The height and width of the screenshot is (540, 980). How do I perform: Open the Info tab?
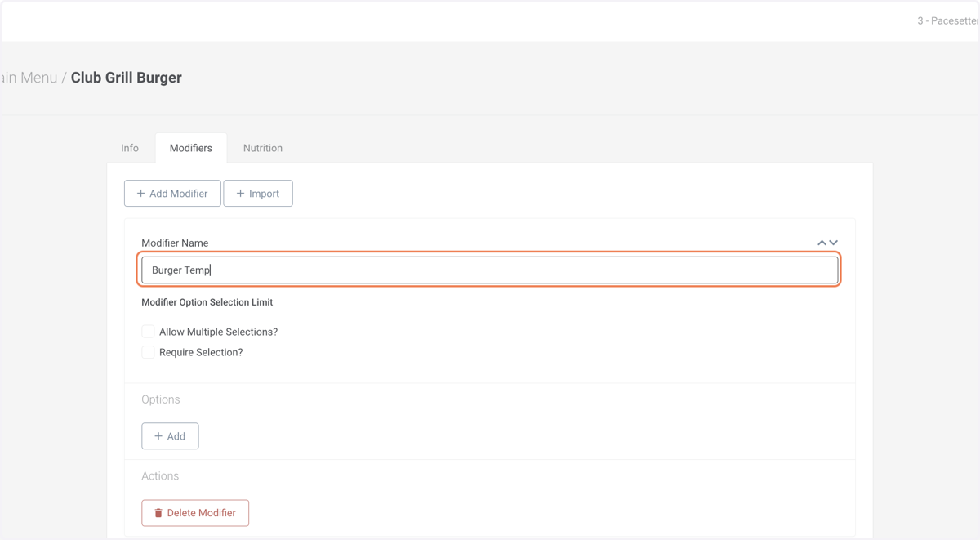coord(130,148)
